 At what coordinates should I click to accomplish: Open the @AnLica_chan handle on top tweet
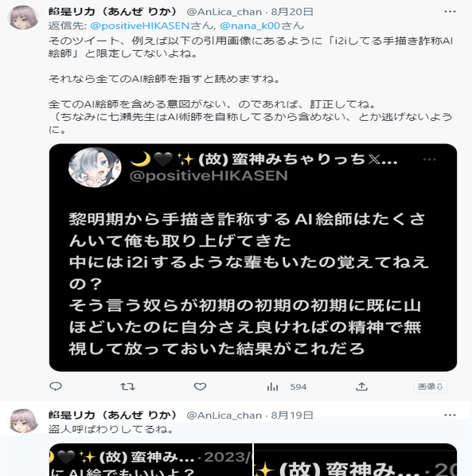pos(224,12)
